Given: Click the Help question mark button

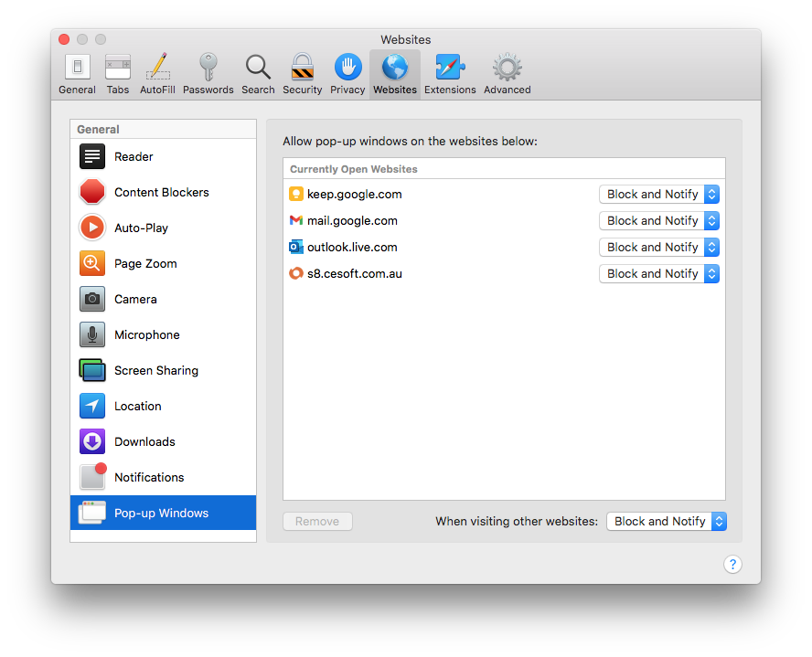Looking at the screenshot, I should [x=732, y=564].
